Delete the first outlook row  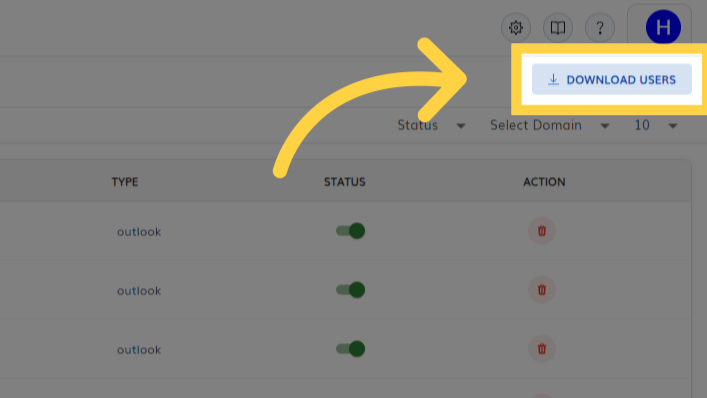pyautogui.click(x=542, y=231)
